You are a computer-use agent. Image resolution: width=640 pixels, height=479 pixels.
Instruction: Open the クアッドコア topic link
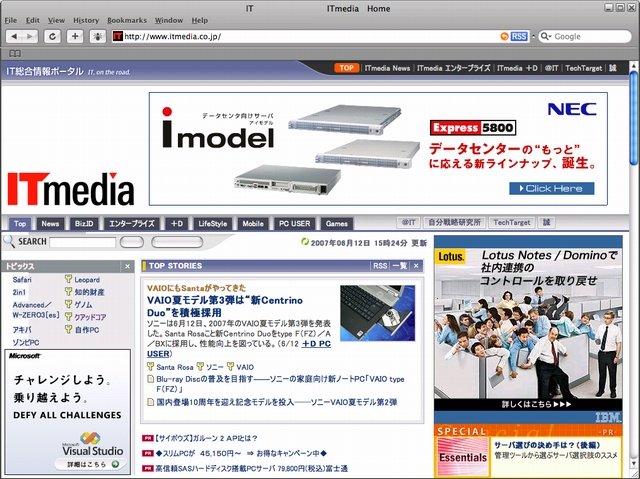point(90,317)
